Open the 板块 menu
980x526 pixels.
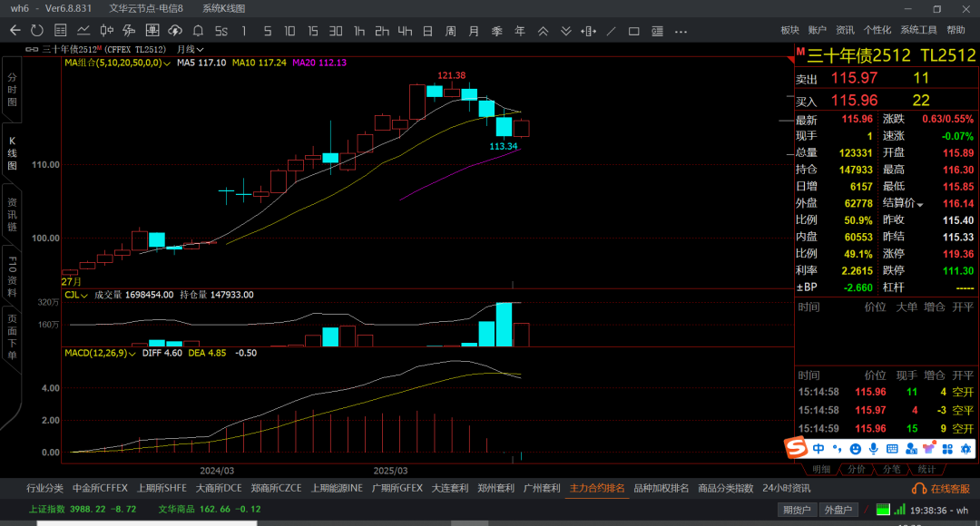[790, 30]
